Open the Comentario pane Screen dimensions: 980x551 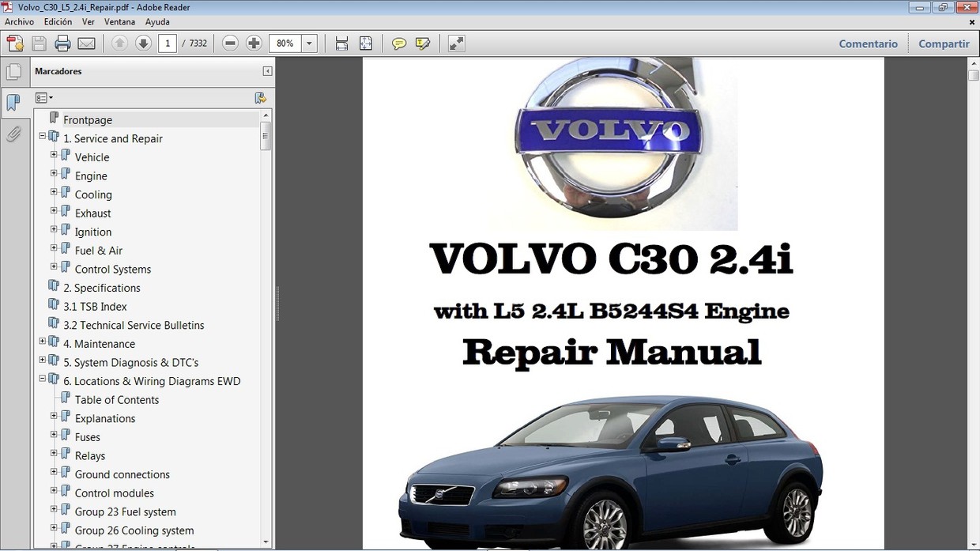click(x=868, y=43)
